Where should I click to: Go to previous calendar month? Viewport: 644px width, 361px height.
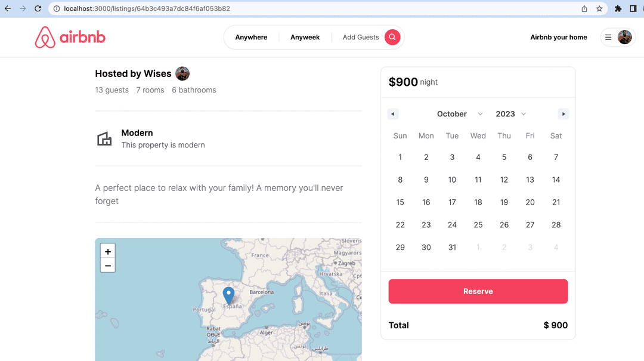tap(392, 114)
